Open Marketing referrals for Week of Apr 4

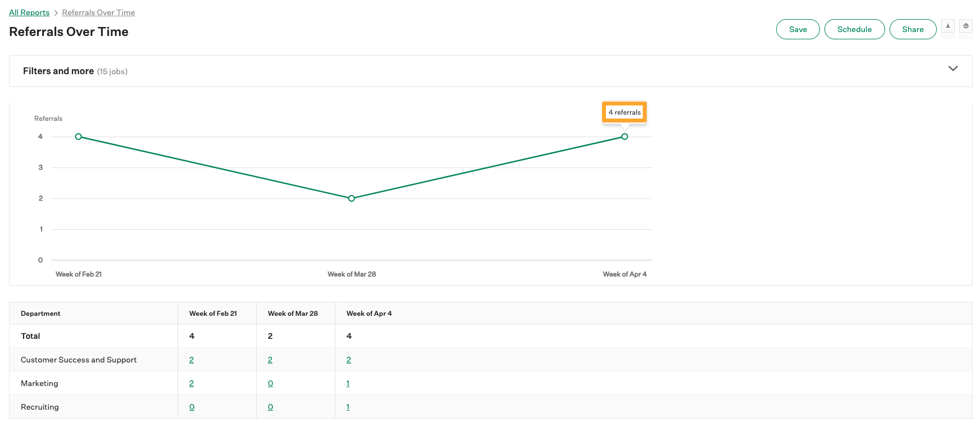pyautogui.click(x=348, y=383)
